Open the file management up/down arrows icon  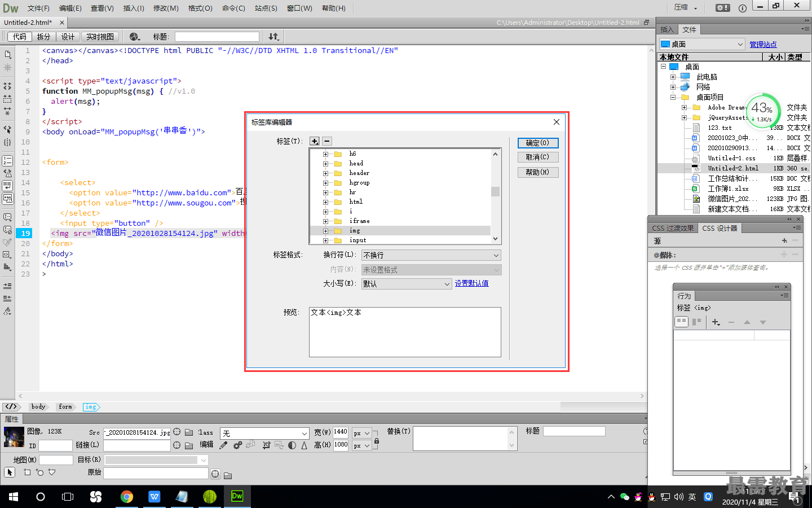point(273,37)
